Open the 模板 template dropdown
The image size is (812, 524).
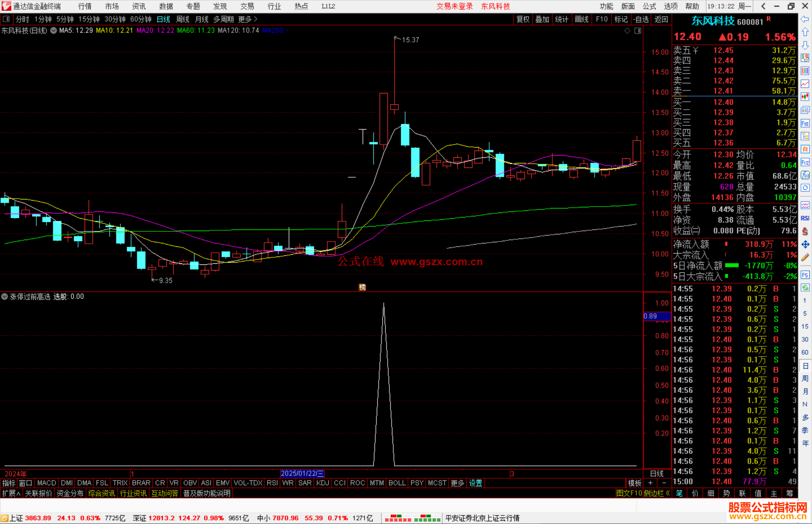635,483
